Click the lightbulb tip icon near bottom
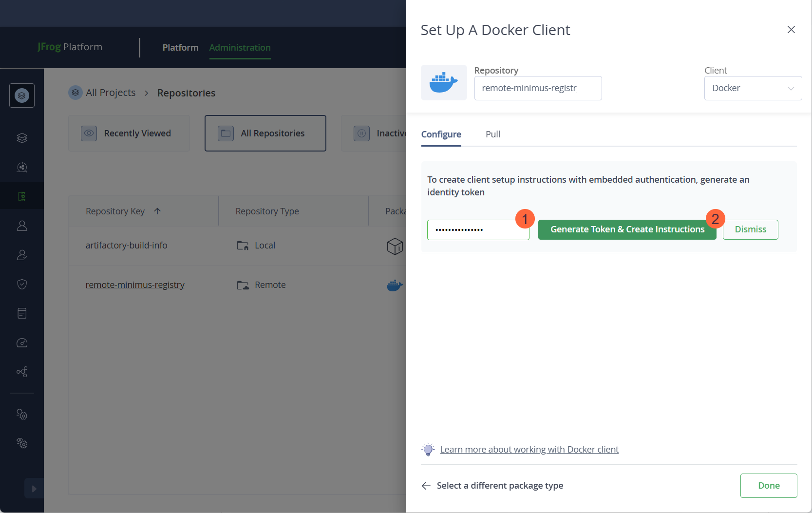812x513 pixels. tap(428, 449)
